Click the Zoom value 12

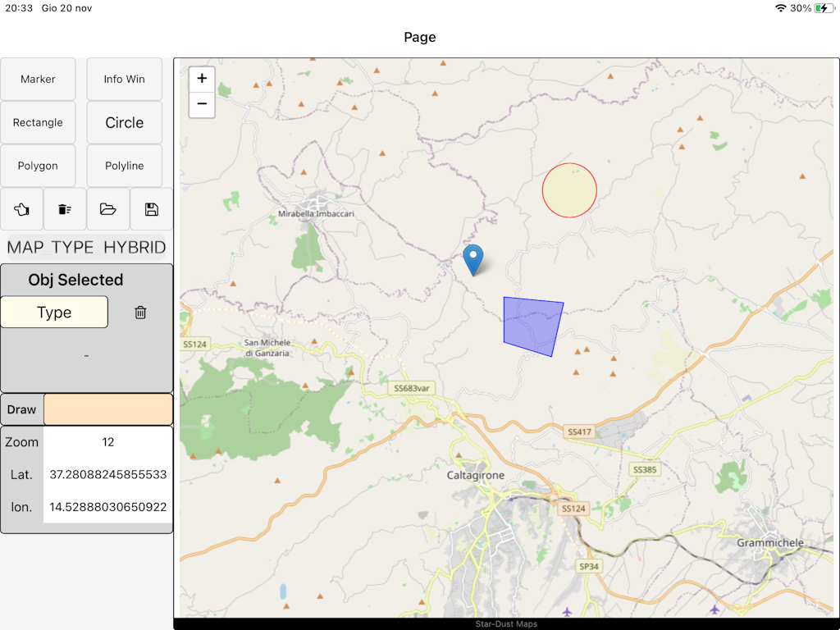point(108,442)
